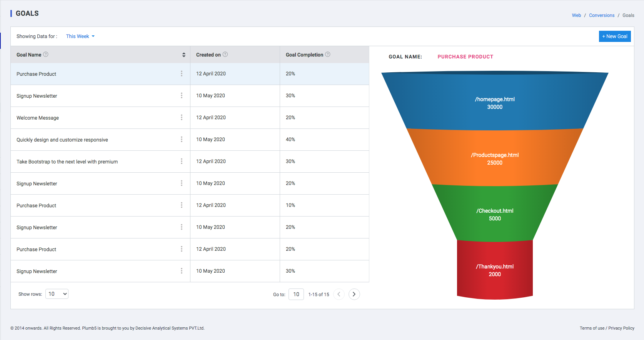Click the 40% goal completion cell
This screenshot has height=340, width=644.
(324, 140)
